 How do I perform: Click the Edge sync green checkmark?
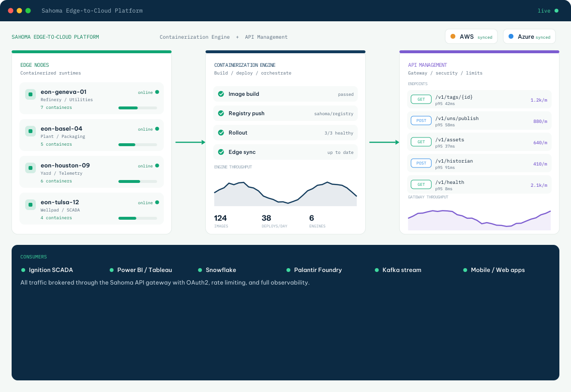221,152
